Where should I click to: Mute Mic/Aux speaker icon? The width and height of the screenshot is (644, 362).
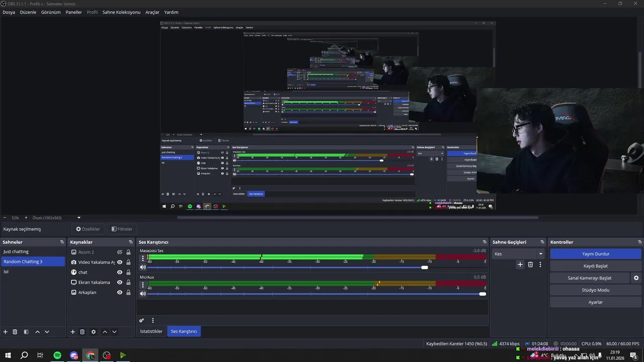pos(143,294)
